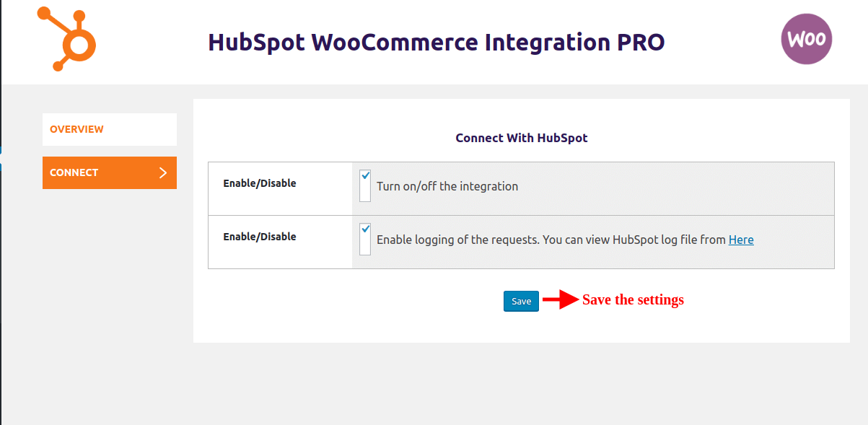Click the red arrow beside Save
Image resolution: width=868 pixels, height=425 pixels.
(560, 299)
